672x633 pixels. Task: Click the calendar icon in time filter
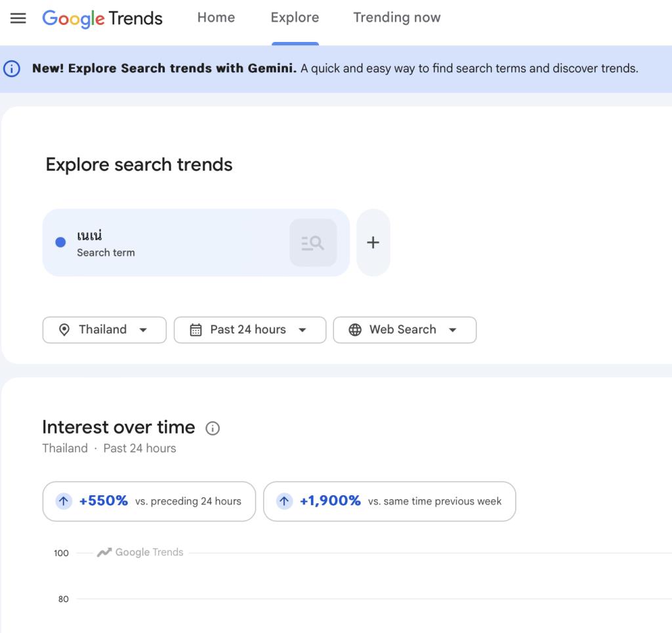click(196, 330)
